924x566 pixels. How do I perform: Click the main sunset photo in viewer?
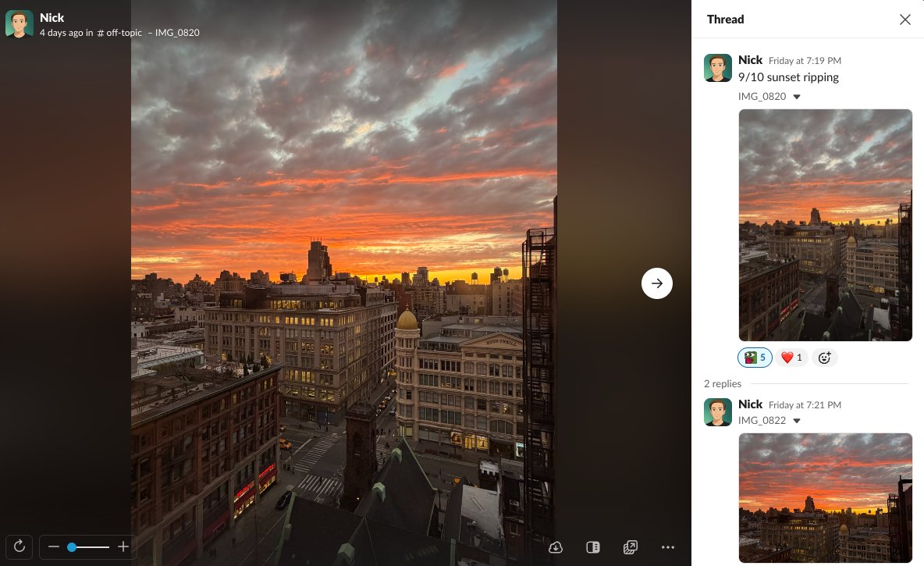pyautogui.click(x=344, y=283)
